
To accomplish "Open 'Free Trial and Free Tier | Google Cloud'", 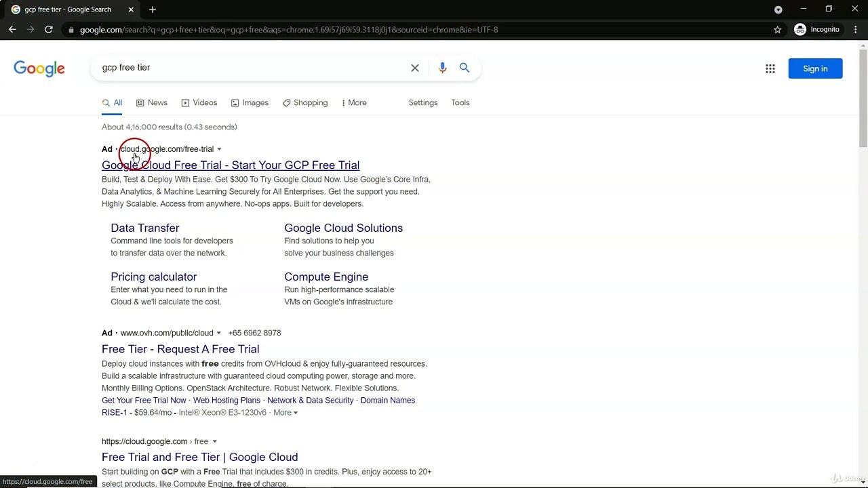I will [200, 457].
